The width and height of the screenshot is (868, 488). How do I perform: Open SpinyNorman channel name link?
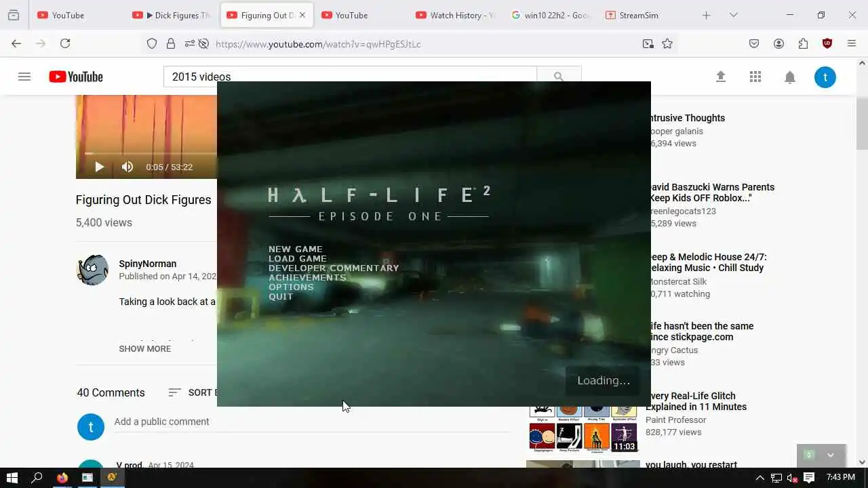pyautogui.click(x=148, y=264)
